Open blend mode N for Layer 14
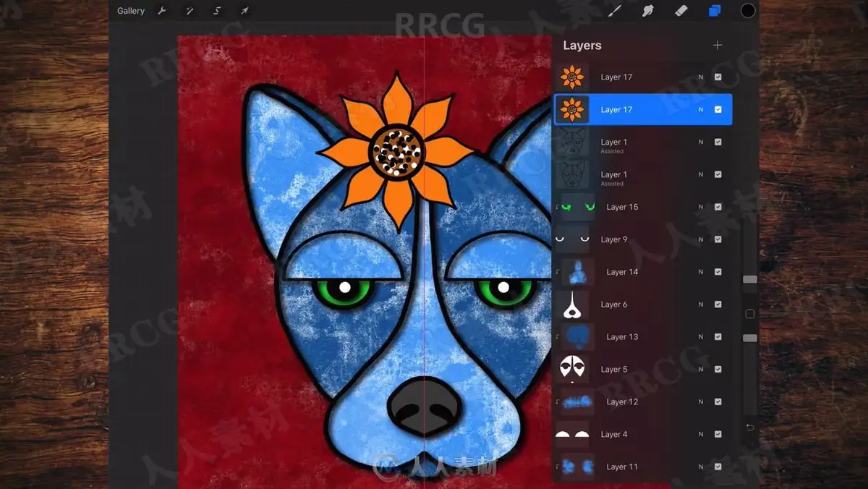The height and width of the screenshot is (489, 868). [701, 272]
